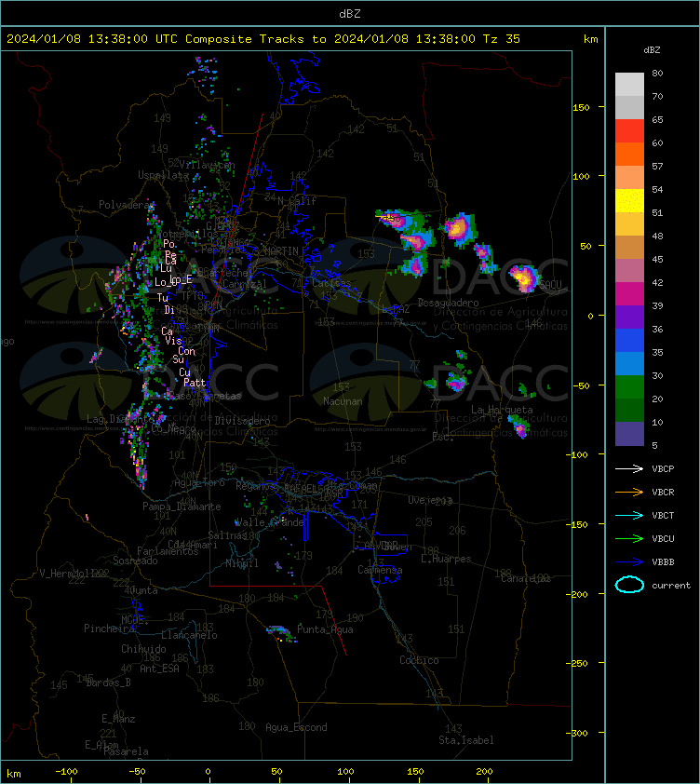Image resolution: width=700 pixels, height=784 pixels.
Task: Pick the light gray 70-80 dBZ swatch
Action: [629, 85]
